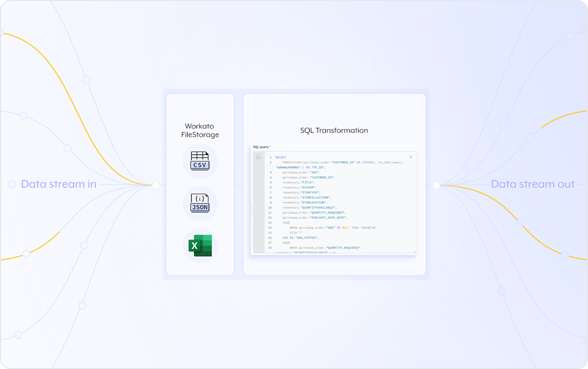The width and height of the screenshot is (588, 369).
Task: Click the "SQL Transformation" heading
Action: click(x=334, y=130)
